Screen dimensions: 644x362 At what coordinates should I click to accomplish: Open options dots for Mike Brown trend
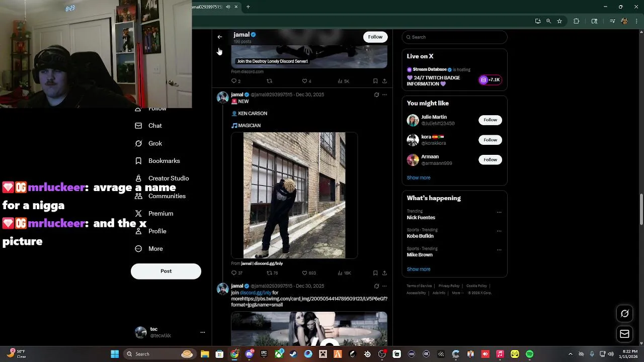click(499, 249)
